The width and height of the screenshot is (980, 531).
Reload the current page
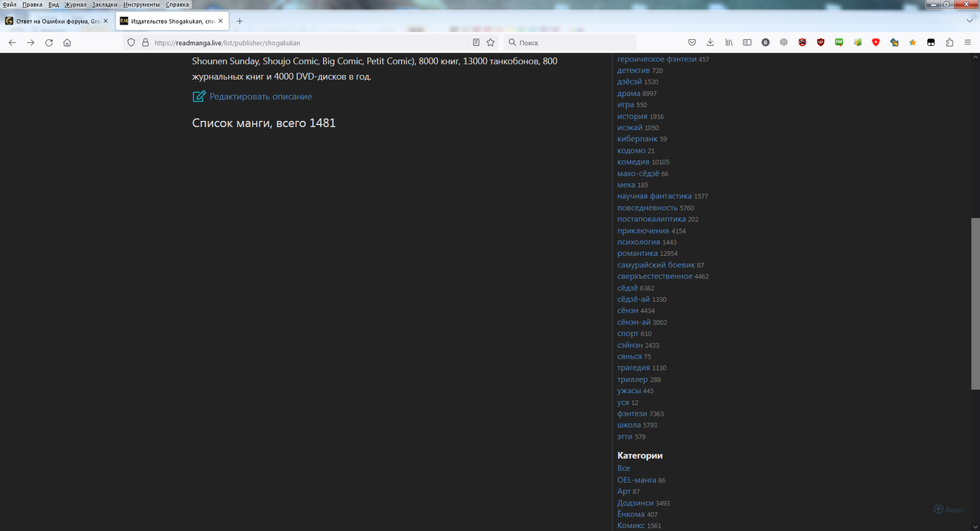[49, 43]
